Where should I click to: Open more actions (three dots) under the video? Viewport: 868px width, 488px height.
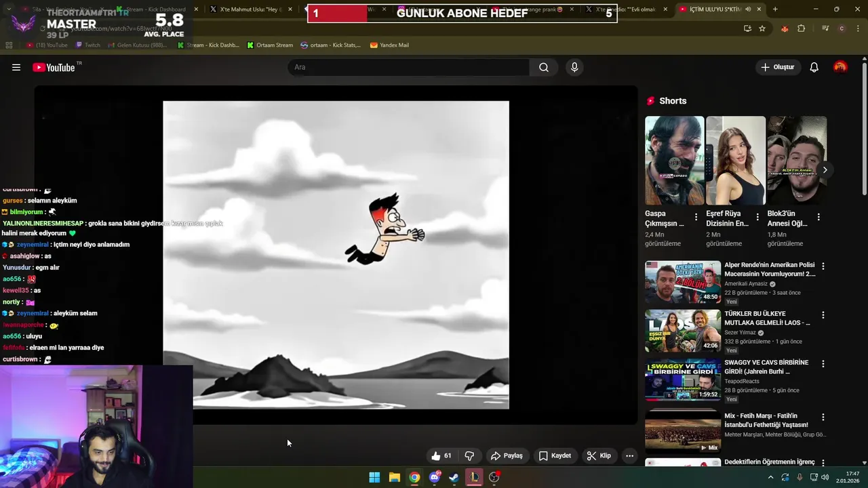(629, 455)
